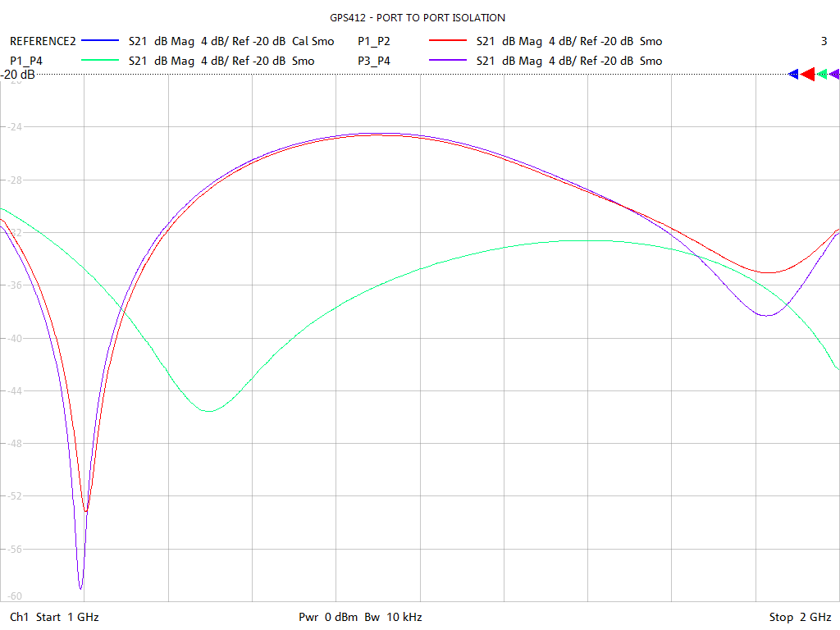Click the number 3 at the top right
The height and width of the screenshot is (630, 840).
[824, 41]
